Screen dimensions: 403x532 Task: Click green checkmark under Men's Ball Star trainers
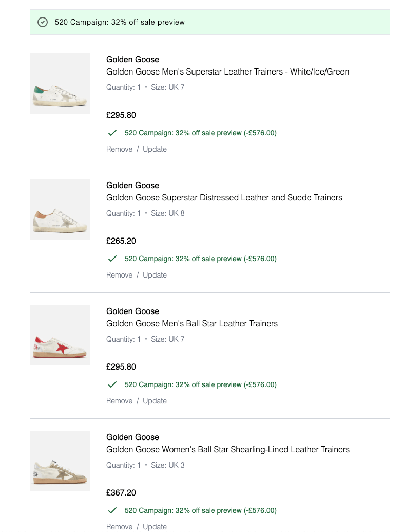112,384
